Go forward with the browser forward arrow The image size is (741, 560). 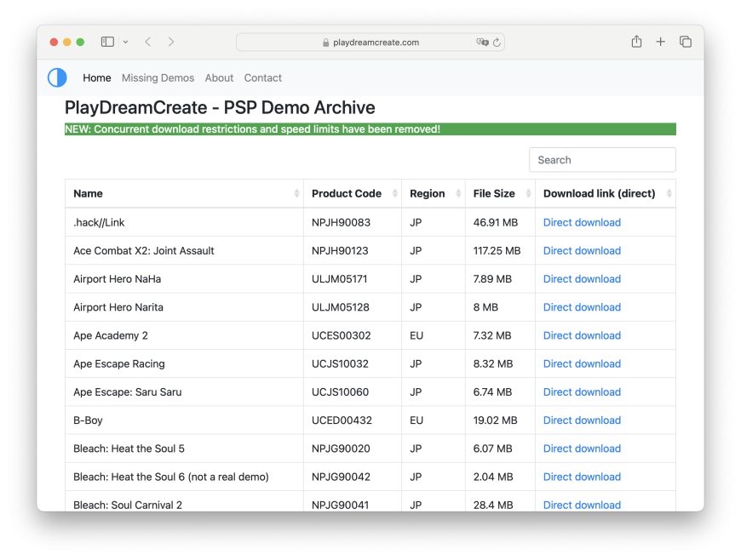point(171,42)
